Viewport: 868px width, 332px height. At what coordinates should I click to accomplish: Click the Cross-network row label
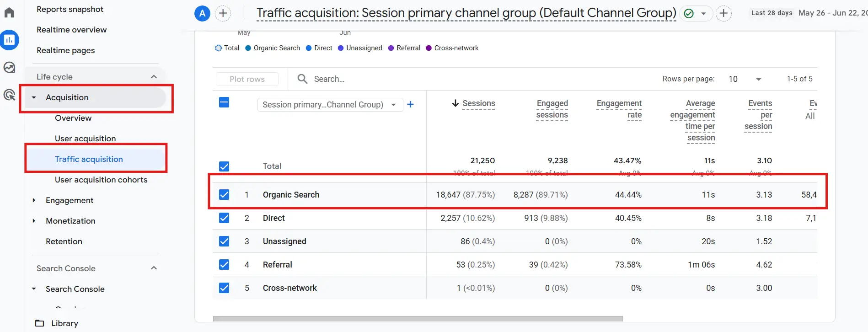[290, 288]
